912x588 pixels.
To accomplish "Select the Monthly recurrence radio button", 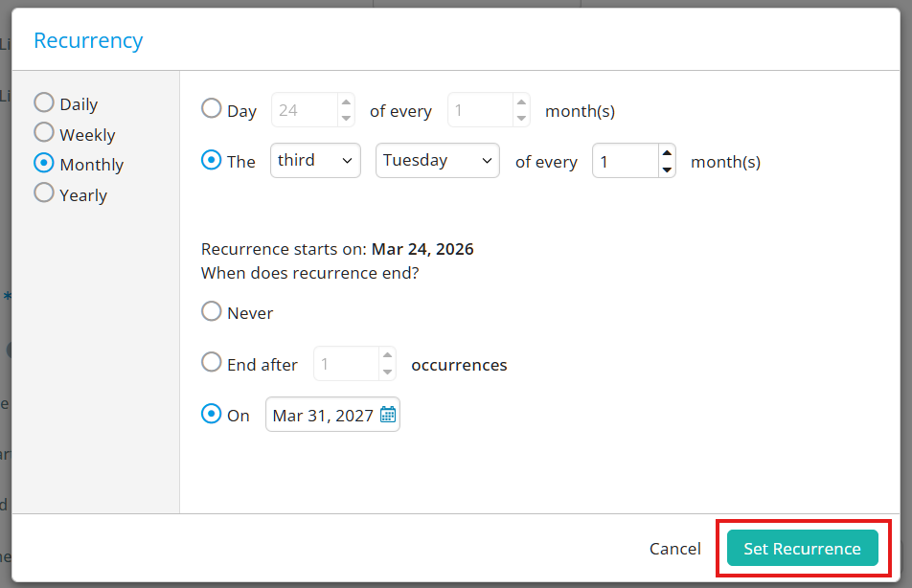I will point(44,164).
